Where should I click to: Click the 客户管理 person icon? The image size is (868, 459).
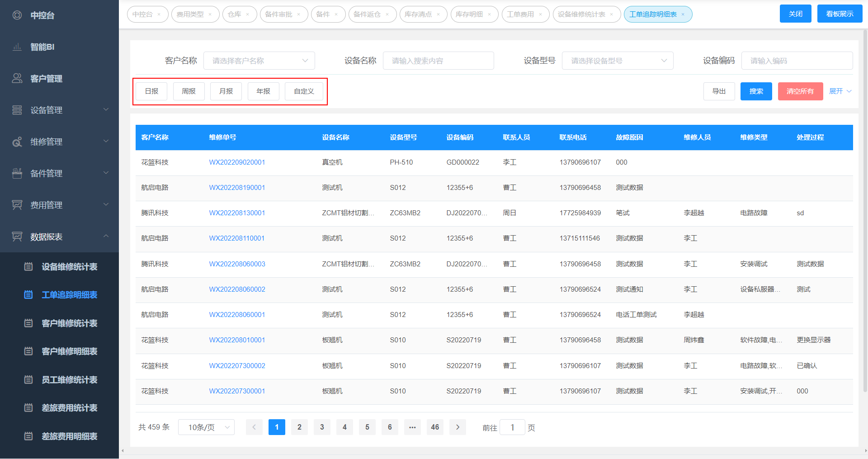tap(17, 78)
